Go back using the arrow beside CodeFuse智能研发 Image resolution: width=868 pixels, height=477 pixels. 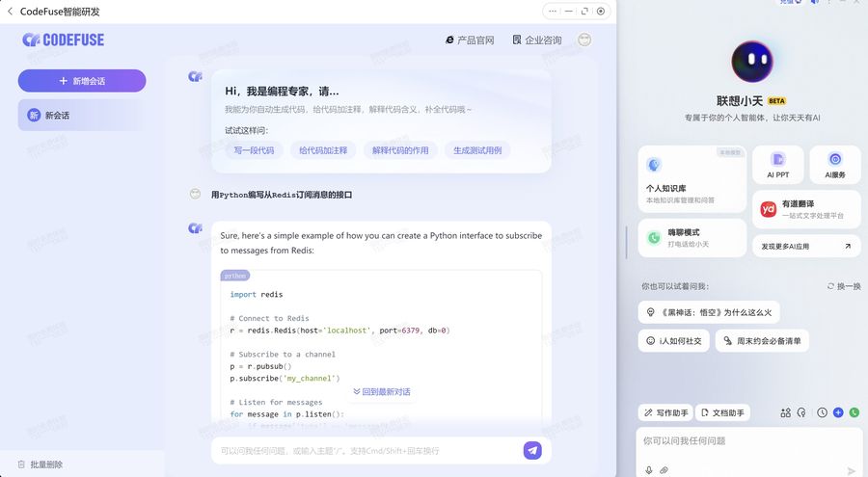click(x=10, y=11)
